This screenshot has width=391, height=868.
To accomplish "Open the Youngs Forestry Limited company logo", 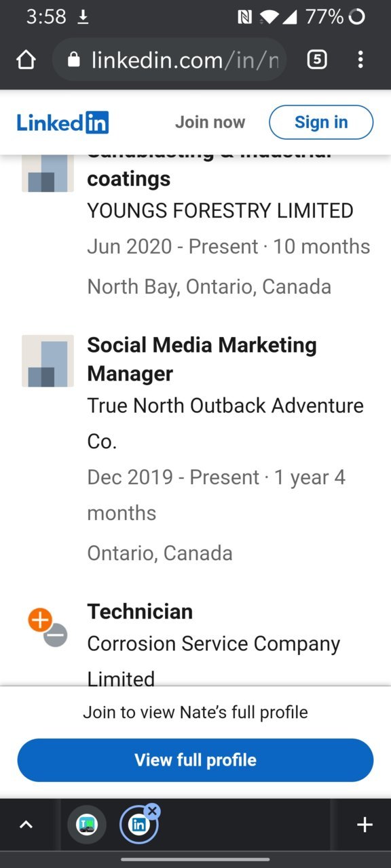I will tap(48, 173).
